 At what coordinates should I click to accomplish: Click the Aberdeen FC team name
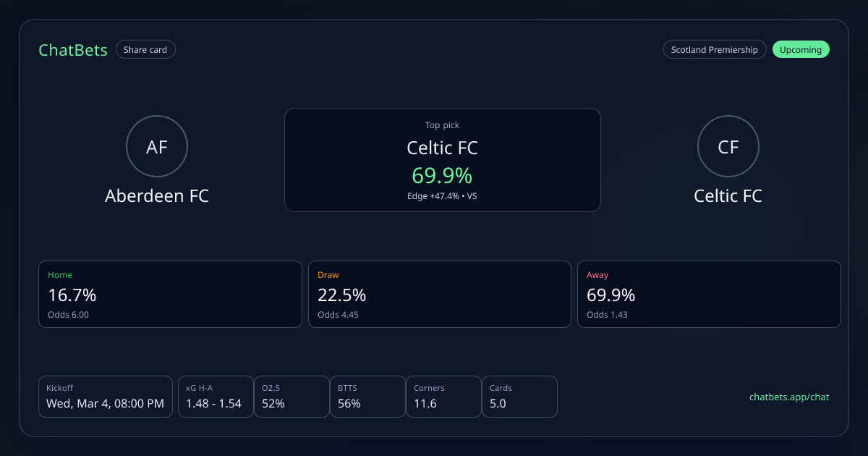tap(157, 196)
